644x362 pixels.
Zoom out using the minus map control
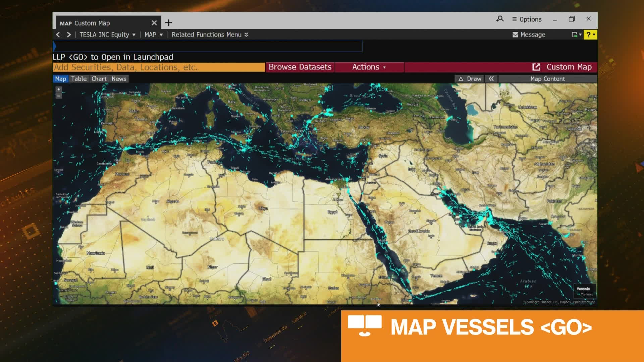(x=58, y=95)
